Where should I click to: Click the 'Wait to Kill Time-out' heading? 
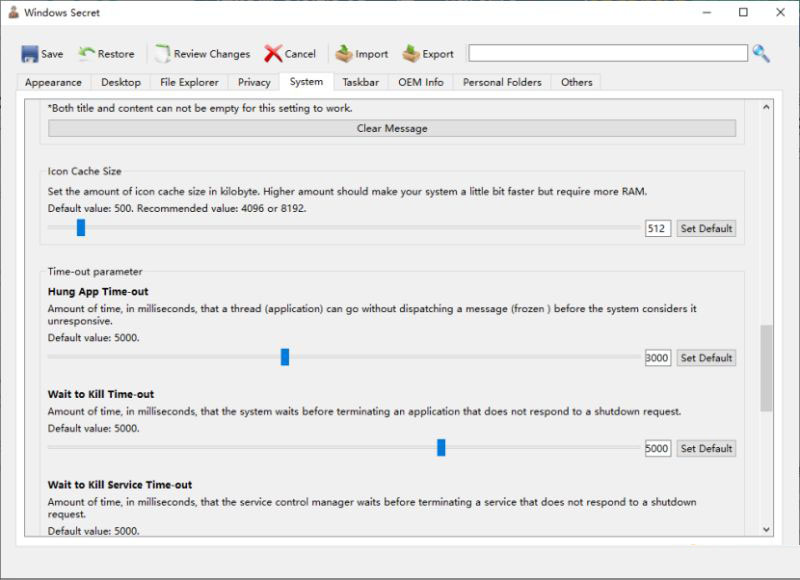click(x=101, y=394)
